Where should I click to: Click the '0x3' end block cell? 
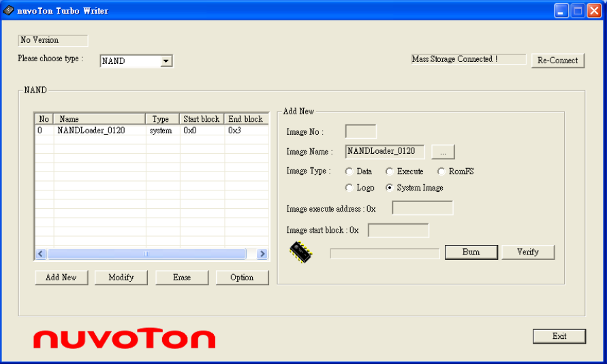pyautogui.click(x=234, y=131)
